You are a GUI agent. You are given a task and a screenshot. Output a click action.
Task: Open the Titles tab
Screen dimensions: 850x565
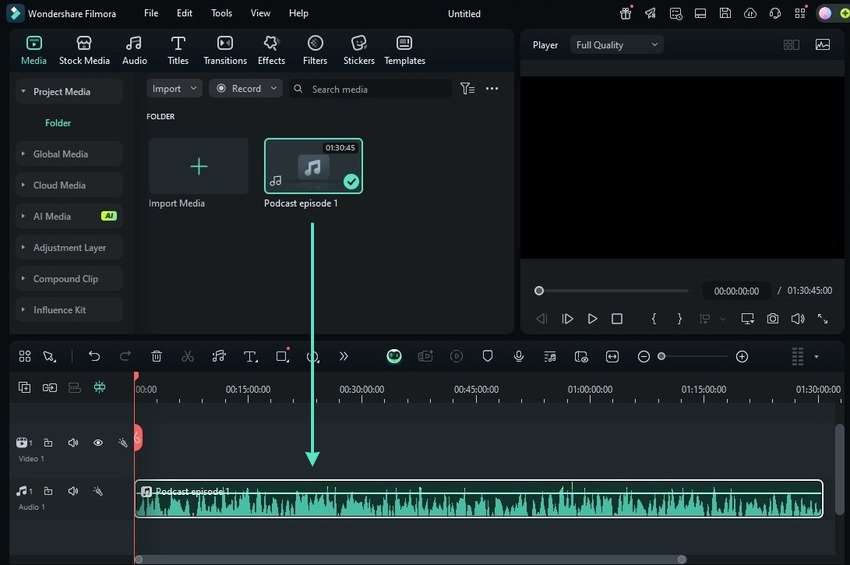coord(178,50)
